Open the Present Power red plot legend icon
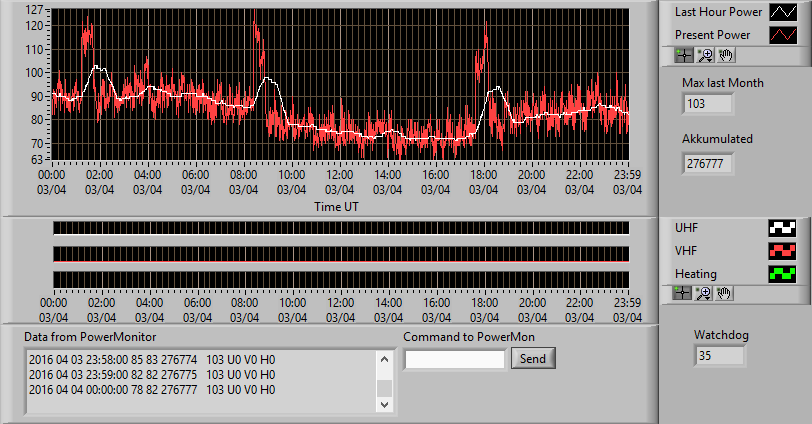Screen dimensions: 812x424 pyautogui.click(x=783, y=35)
